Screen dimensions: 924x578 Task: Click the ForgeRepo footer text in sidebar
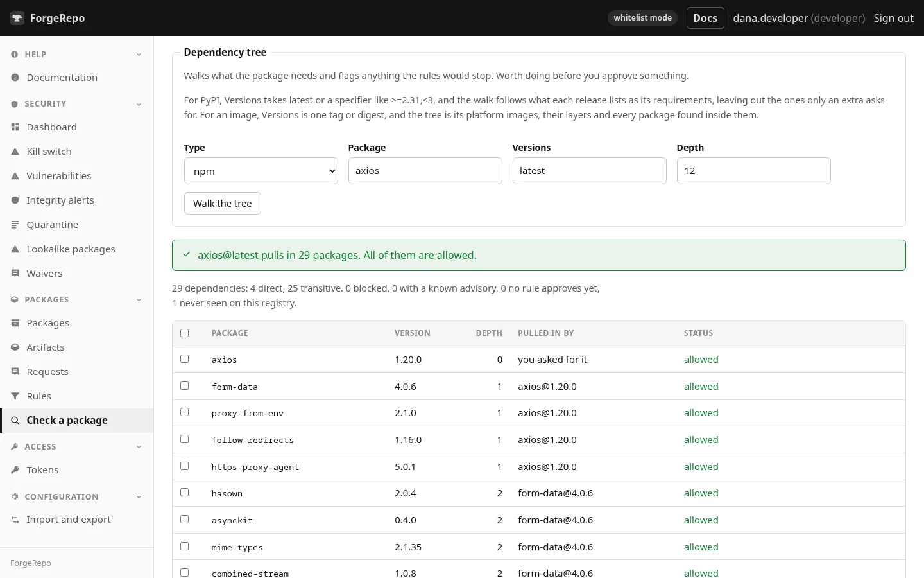[31, 563]
